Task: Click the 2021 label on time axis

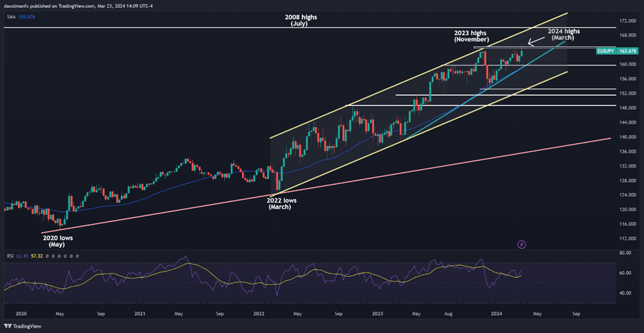Action: point(140,314)
